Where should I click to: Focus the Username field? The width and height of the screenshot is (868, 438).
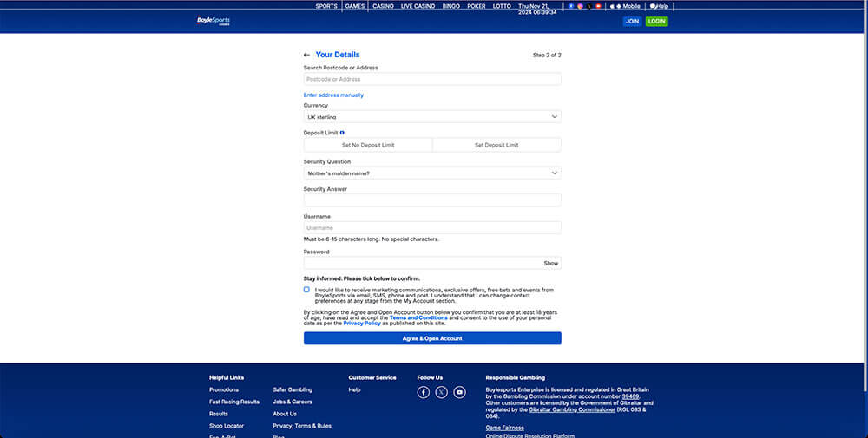(432, 228)
